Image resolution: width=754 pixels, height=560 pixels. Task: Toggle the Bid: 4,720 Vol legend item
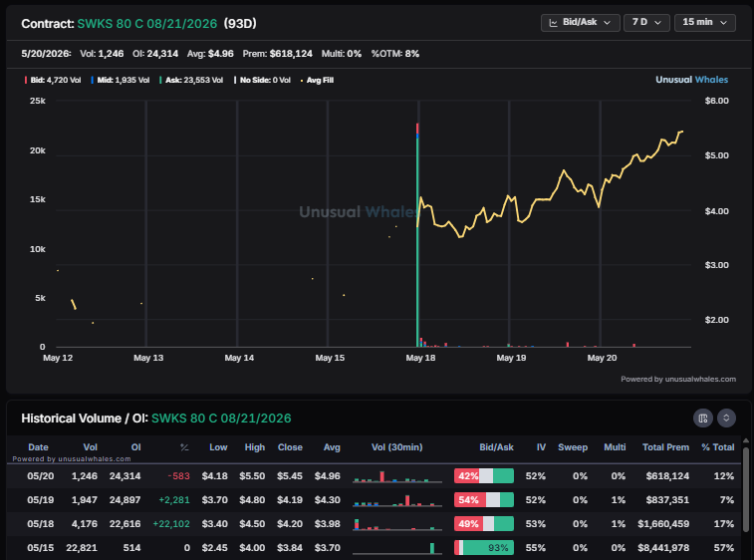(53, 81)
